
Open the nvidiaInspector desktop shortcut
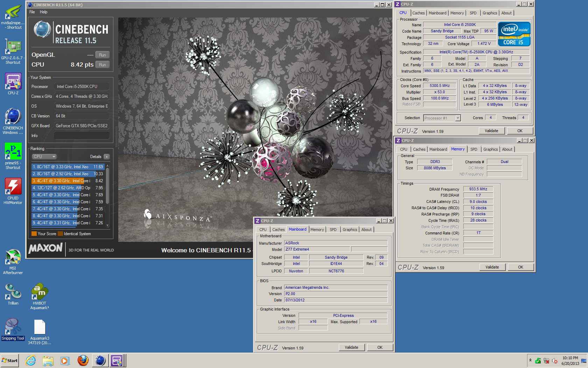click(13, 17)
